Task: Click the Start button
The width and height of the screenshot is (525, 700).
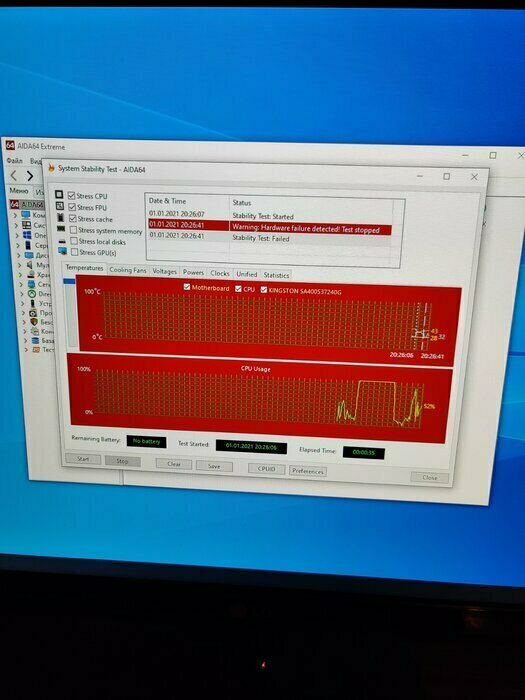Action: click(x=83, y=459)
